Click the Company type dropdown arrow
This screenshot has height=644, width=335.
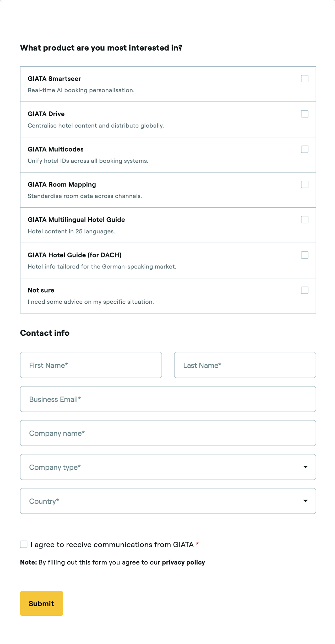point(305,467)
